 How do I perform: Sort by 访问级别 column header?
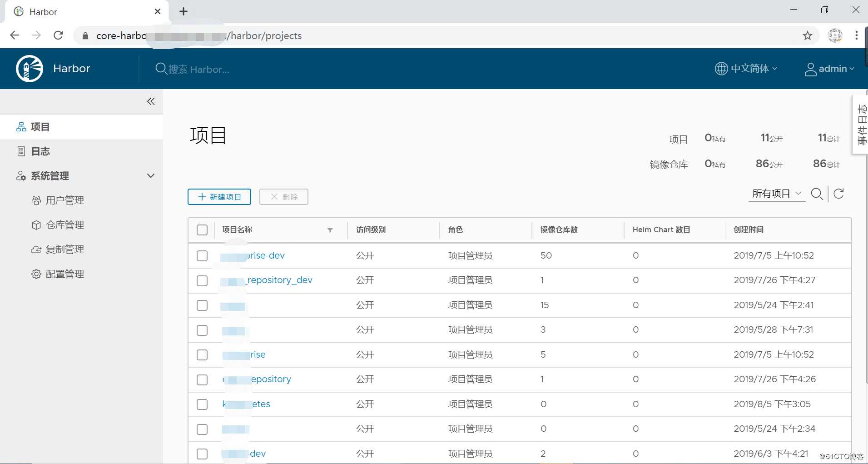pyautogui.click(x=371, y=230)
